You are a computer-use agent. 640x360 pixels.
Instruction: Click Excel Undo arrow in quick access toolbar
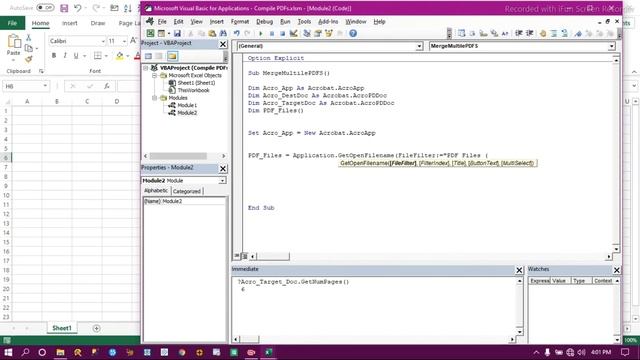pos(77,8)
